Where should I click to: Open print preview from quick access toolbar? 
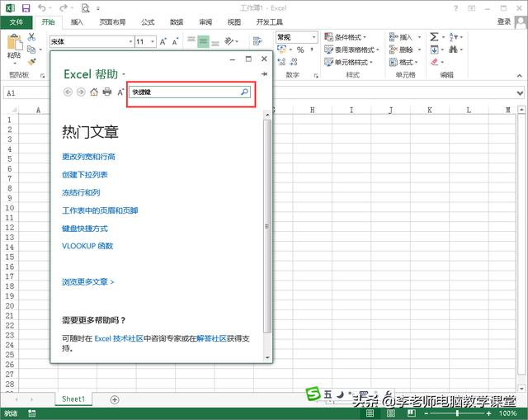pyautogui.click(x=86, y=8)
